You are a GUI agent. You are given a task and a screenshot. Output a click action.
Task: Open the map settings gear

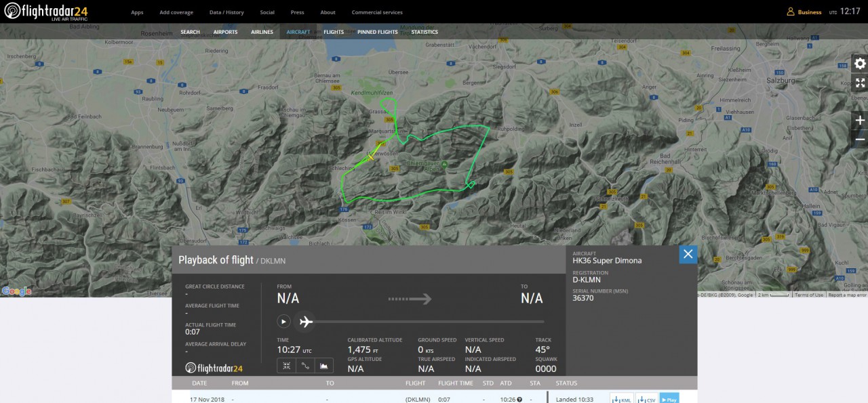pyautogui.click(x=860, y=64)
